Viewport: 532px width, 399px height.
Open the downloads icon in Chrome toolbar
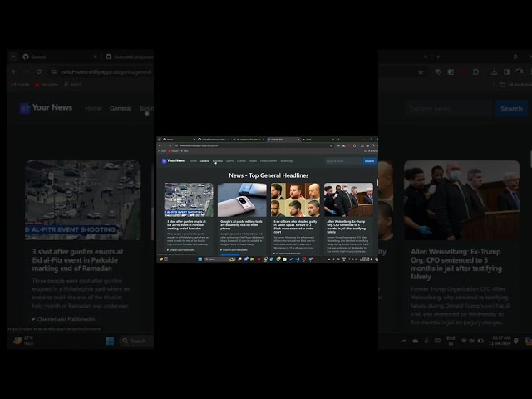(x=362, y=145)
